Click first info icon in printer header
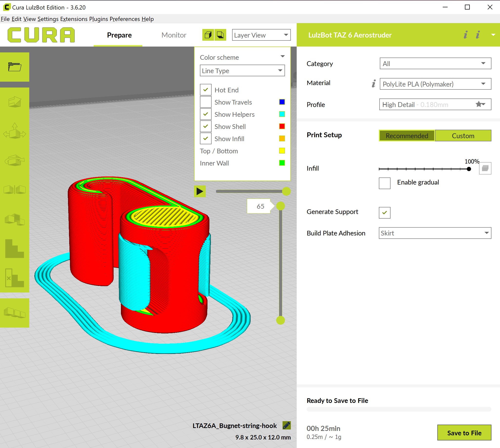This screenshot has width=500, height=448. coord(465,35)
